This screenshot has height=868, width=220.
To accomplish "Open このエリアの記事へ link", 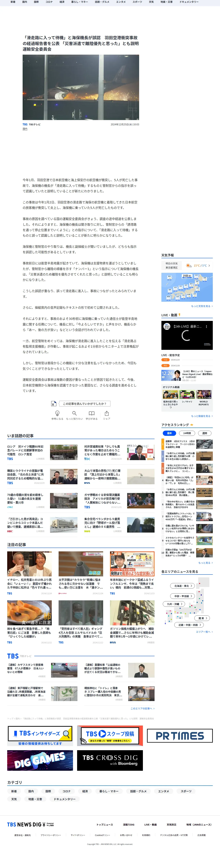I will pos(143,708).
